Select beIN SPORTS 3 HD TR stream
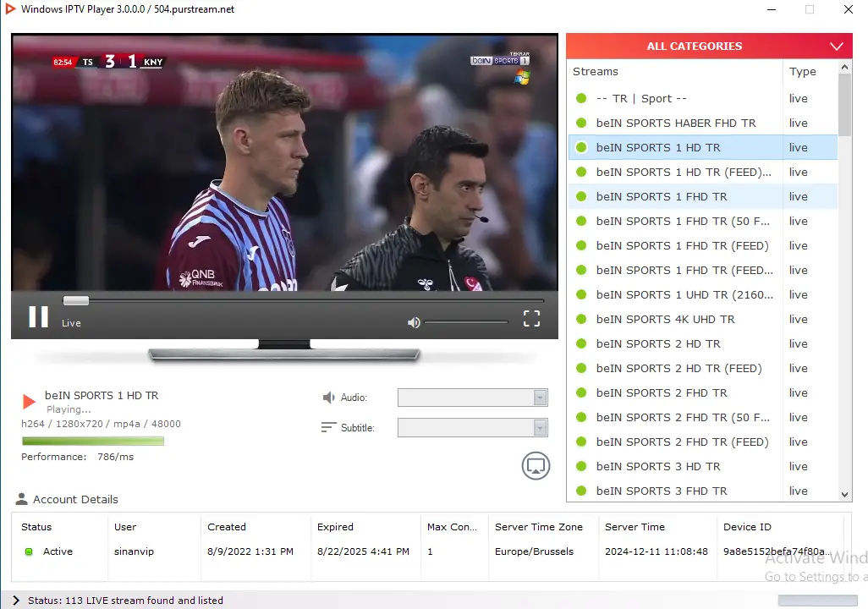 tap(703, 466)
